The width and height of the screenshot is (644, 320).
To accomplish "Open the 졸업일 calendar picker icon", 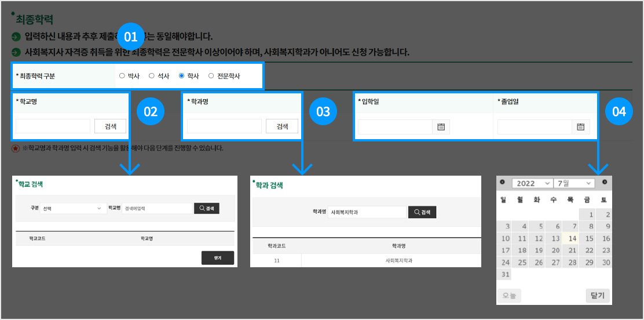I will pos(581,127).
